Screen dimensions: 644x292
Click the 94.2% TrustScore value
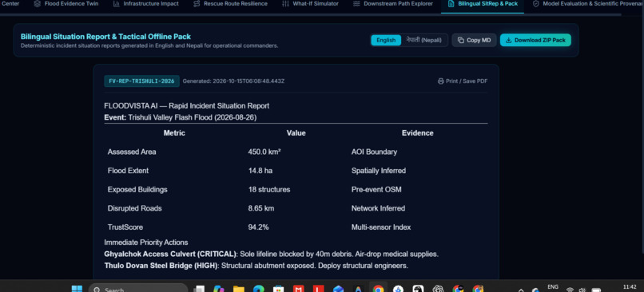[258, 227]
